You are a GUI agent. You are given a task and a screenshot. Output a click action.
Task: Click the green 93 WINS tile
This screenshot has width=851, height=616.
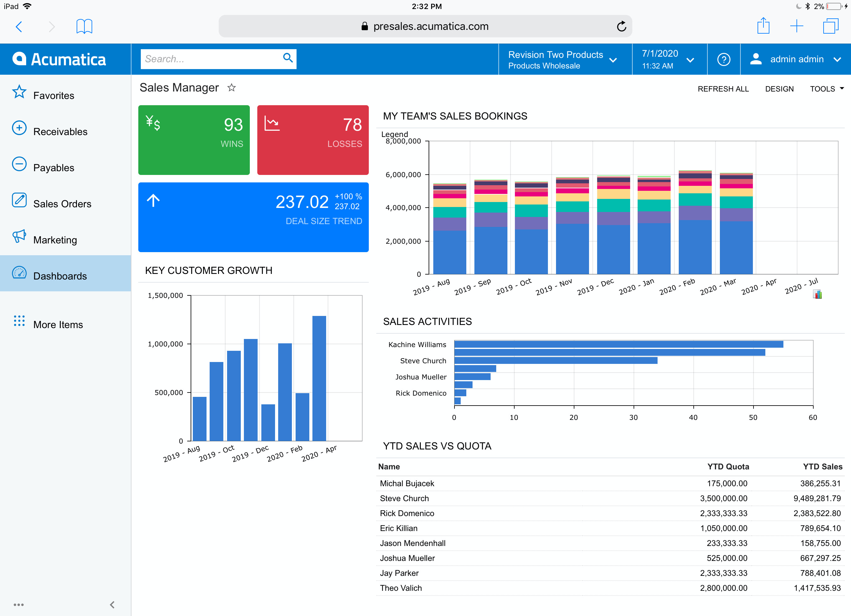194,140
